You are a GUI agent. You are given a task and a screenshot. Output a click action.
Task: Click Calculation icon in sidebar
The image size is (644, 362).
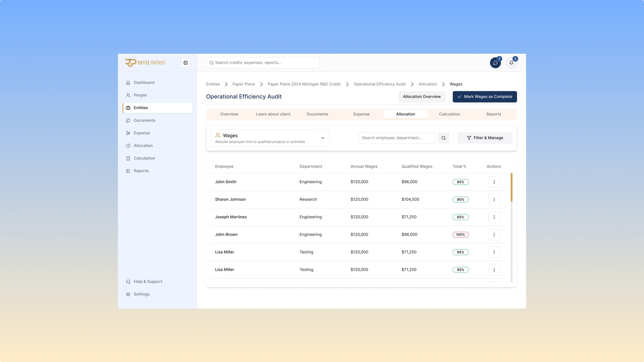pyautogui.click(x=128, y=158)
